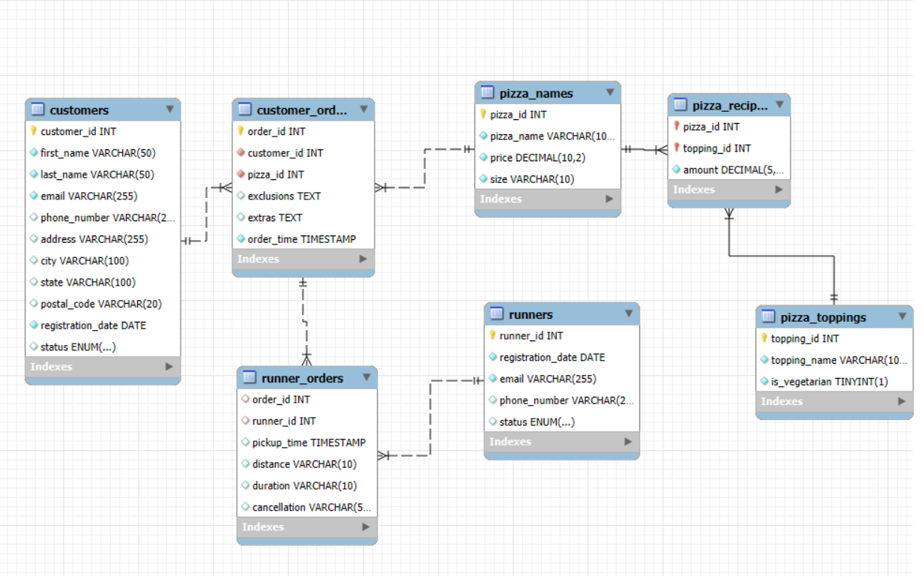Click the pizza_names table icon
The width and height of the screenshot is (924, 576).
point(487,93)
